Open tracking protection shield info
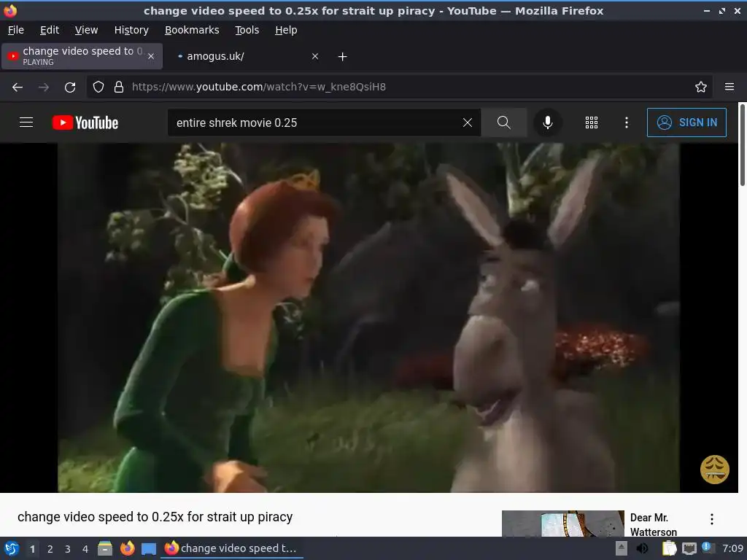Screen dimensions: 747x560 [98, 87]
